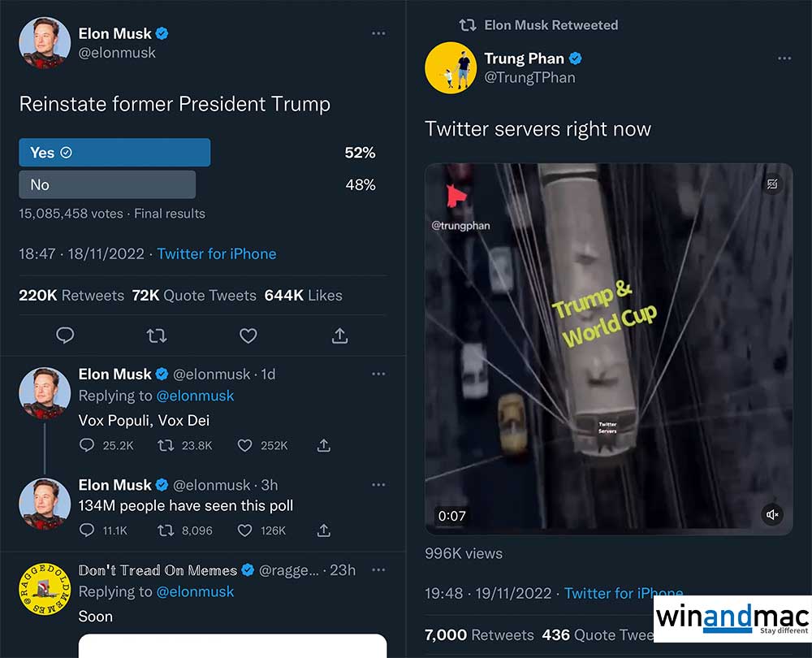Share the 'Vox Populi, Vox Dei' reply
Viewport: 812px width, 658px height.
point(323,445)
